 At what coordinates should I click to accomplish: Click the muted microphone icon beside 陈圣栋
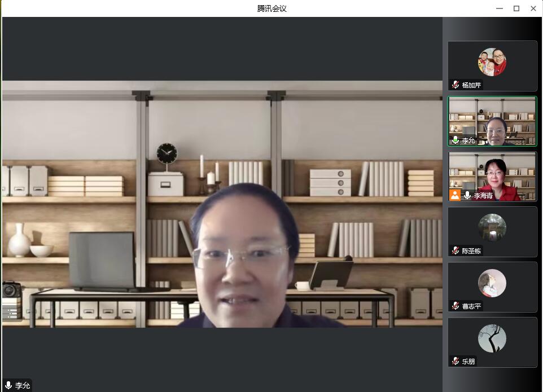[456, 250]
